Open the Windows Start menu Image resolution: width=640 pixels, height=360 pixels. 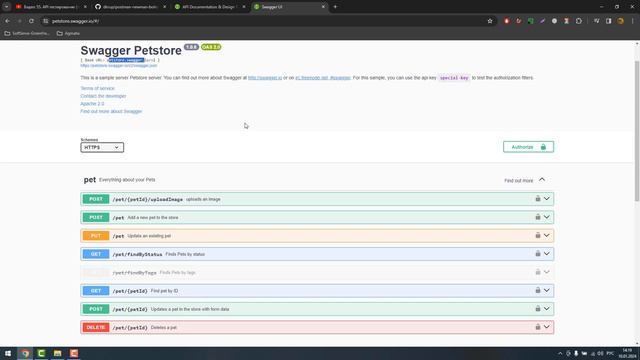tap(8, 353)
